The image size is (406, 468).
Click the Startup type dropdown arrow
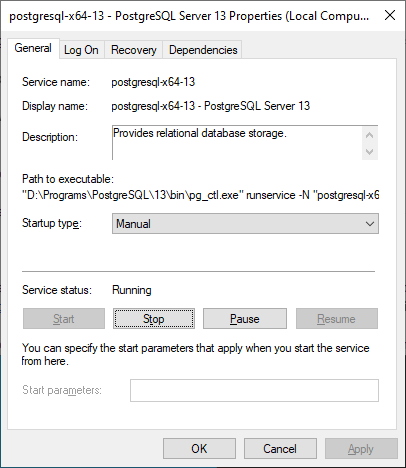[x=370, y=224]
